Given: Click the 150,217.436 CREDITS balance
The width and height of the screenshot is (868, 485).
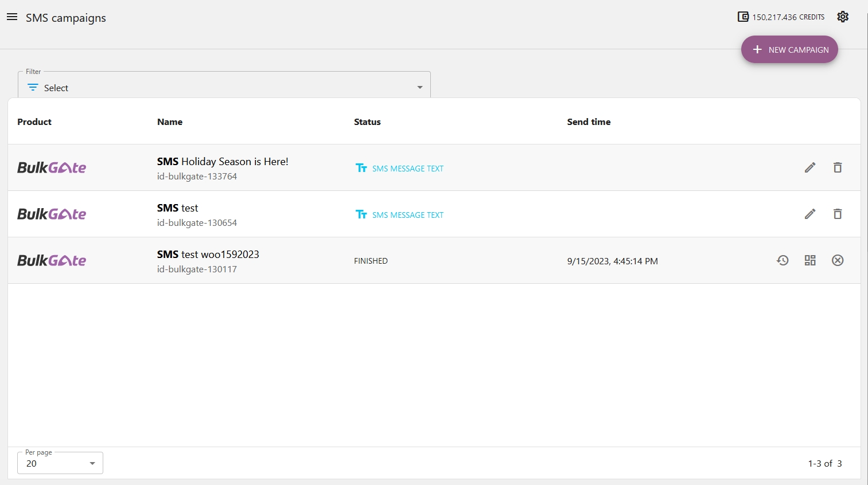Looking at the screenshot, I should (x=788, y=17).
